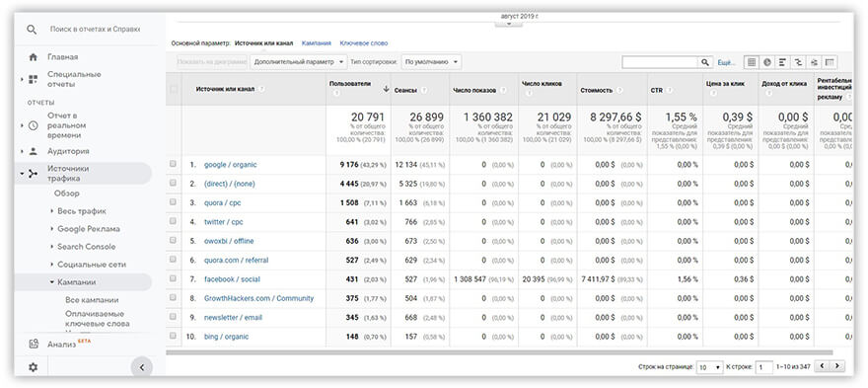Screen dimensions: 868x388
Task: Check the (direct) / (none) row
Action: [x=173, y=184]
